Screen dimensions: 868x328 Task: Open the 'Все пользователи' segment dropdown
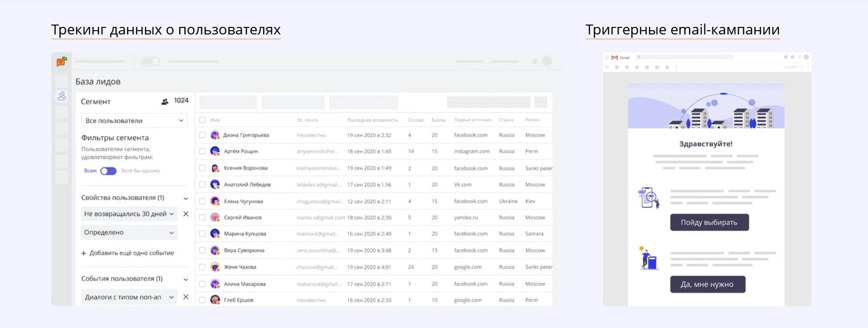click(x=134, y=121)
